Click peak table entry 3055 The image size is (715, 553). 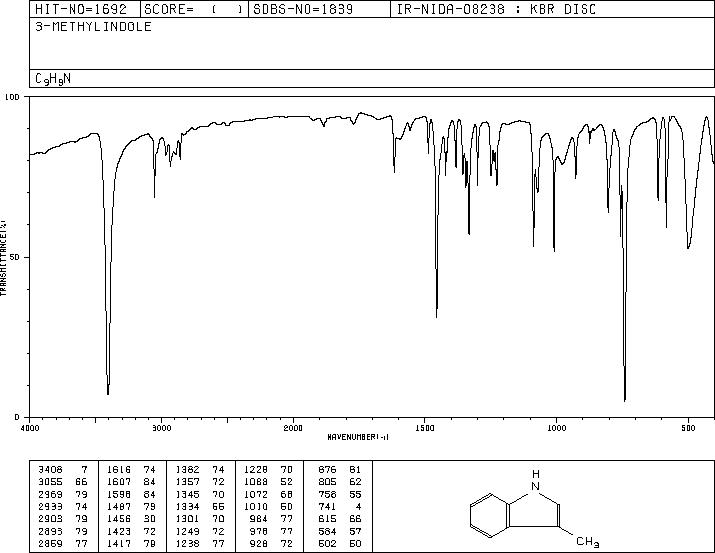(x=50, y=482)
